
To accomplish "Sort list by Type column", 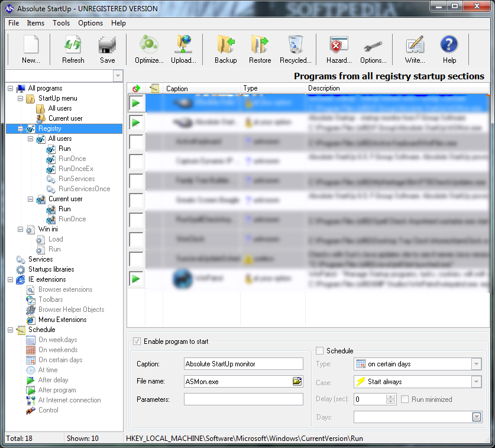I will click(x=273, y=88).
